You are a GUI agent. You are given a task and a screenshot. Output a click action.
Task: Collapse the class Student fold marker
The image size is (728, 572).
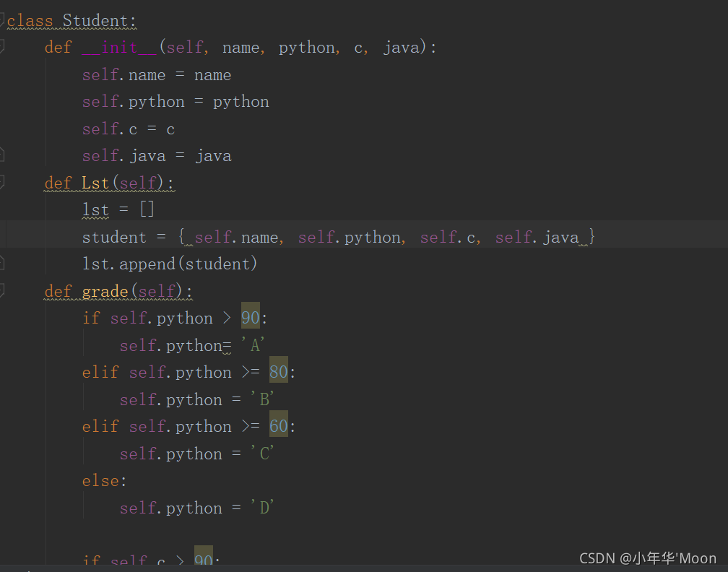[x=2, y=20]
